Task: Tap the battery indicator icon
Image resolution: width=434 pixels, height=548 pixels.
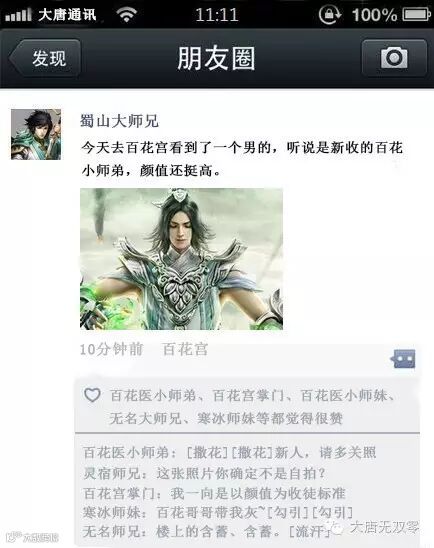Action: (x=416, y=15)
